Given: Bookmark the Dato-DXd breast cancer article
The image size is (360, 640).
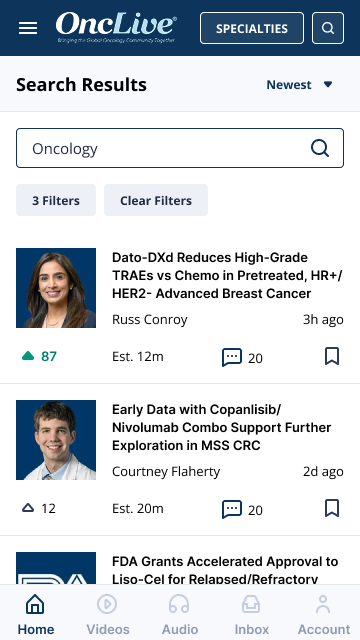Looking at the screenshot, I should pos(332,356).
